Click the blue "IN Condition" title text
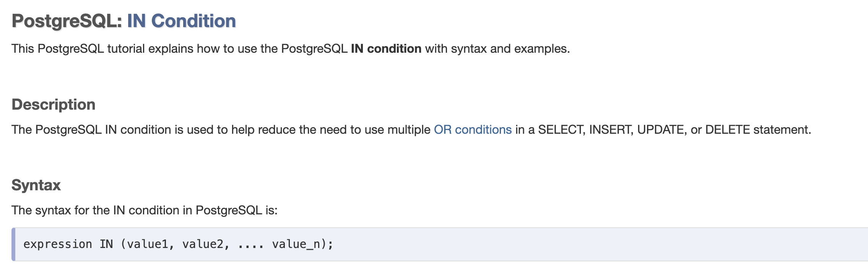 (x=181, y=21)
